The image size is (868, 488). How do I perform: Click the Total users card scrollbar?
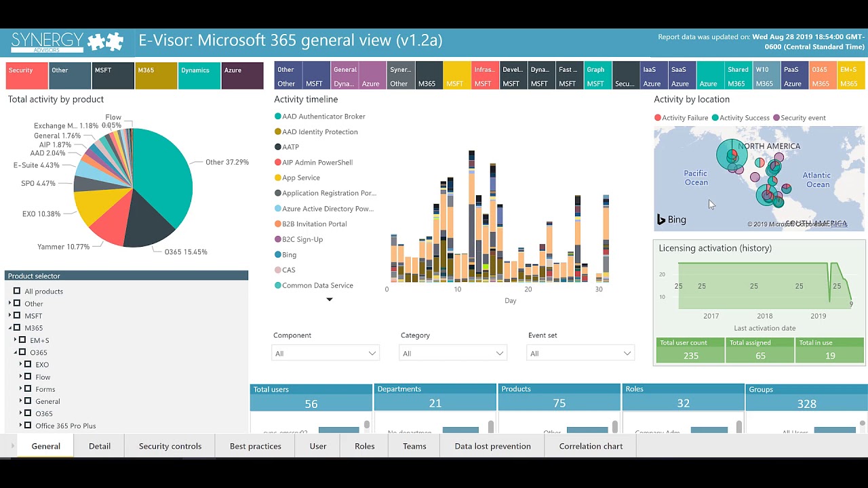pyautogui.click(x=367, y=426)
